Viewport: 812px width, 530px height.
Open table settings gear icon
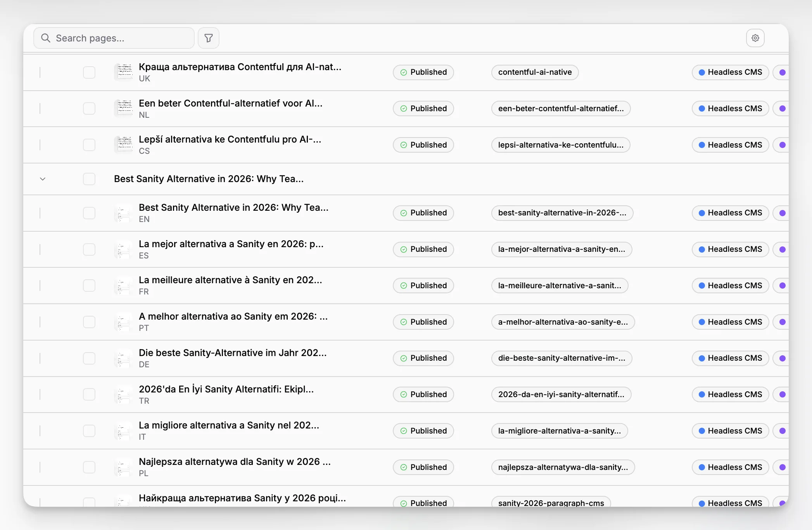(755, 38)
